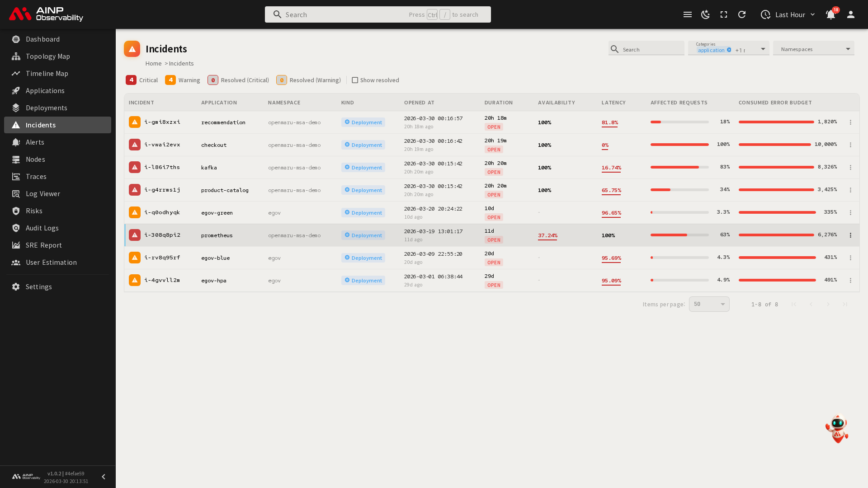
Task: Click the incidents table search field
Action: tap(651, 49)
